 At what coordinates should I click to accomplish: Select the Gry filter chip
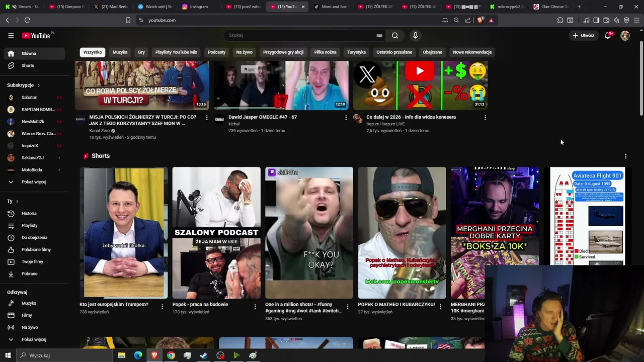[x=141, y=52]
